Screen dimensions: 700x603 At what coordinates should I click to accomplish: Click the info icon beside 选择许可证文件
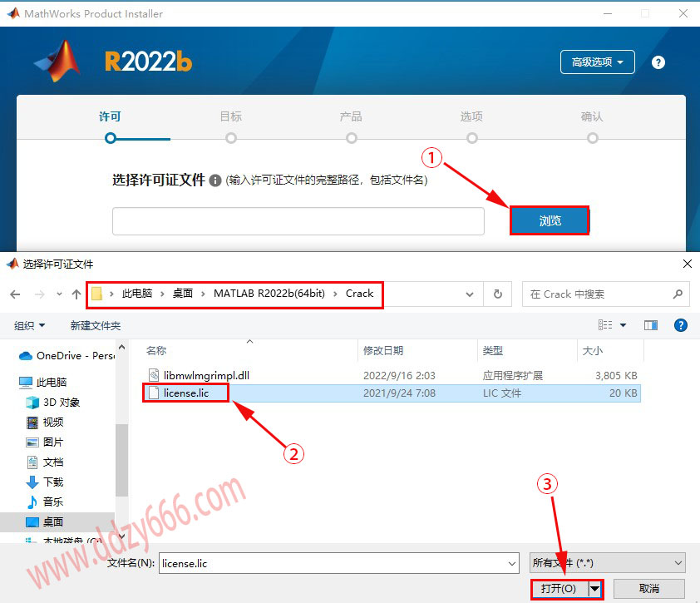click(215, 180)
